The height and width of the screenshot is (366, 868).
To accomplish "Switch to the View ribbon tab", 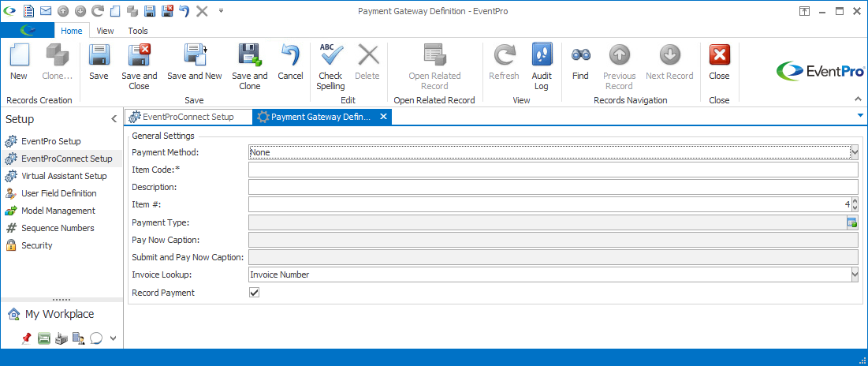I will 105,31.
